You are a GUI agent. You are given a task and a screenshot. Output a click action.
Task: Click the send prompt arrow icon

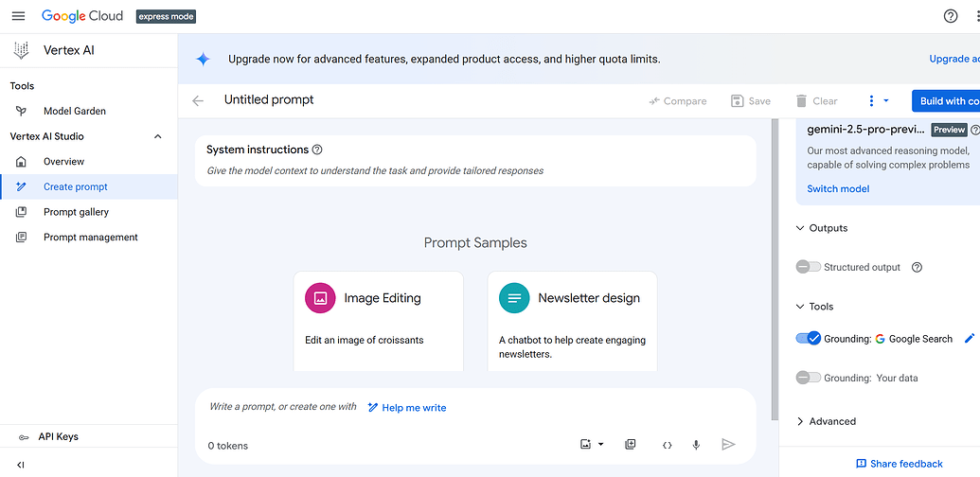tap(727, 445)
